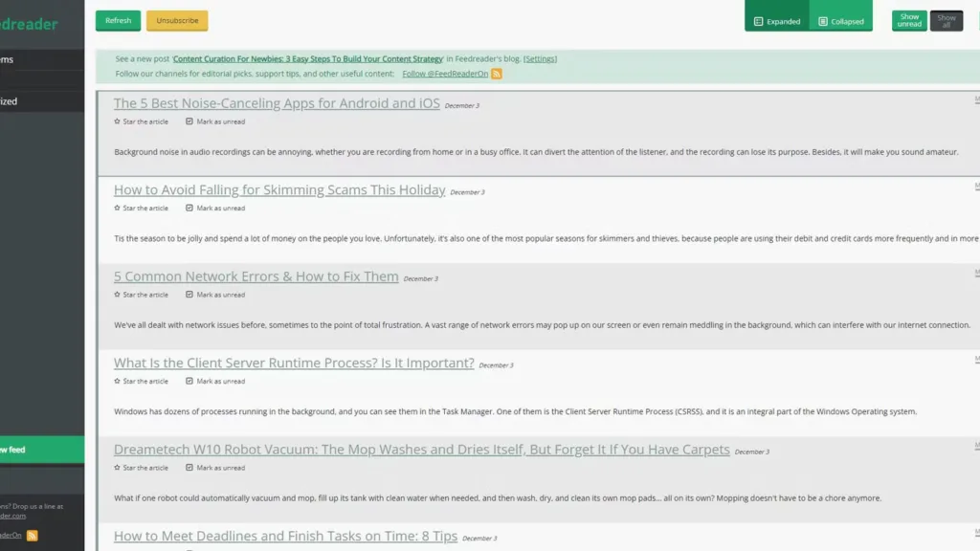Open 5 Common Network Errors article
Screen dimensions: 980x551
(256, 276)
